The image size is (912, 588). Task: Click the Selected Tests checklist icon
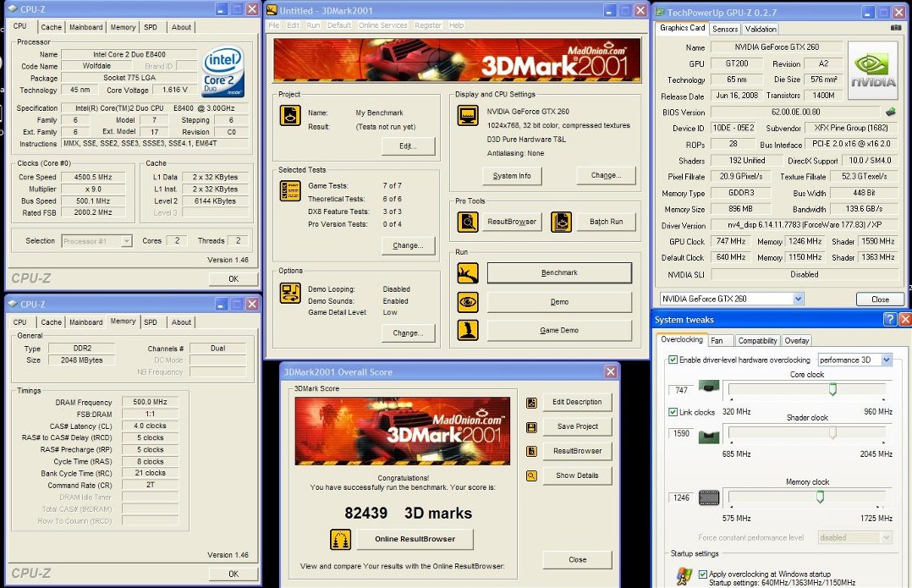click(290, 190)
